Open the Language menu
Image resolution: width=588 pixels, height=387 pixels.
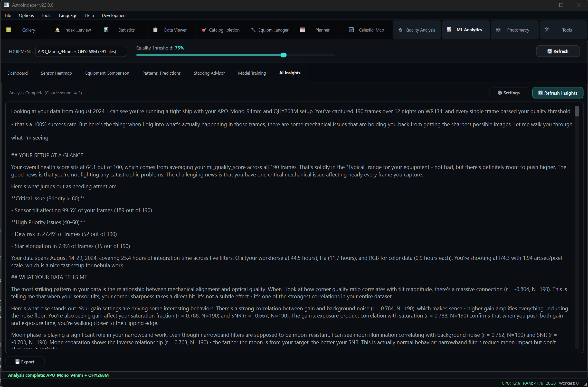[x=68, y=15]
